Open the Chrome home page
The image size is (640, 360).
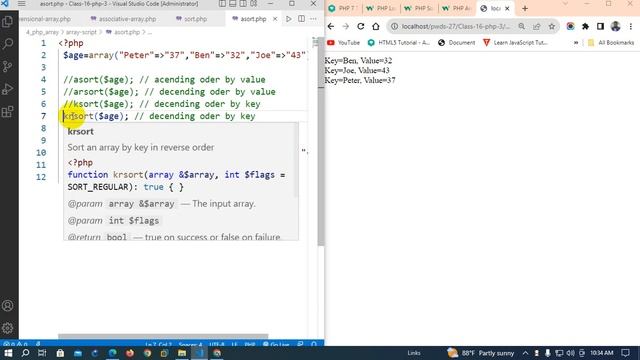point(376,26)
